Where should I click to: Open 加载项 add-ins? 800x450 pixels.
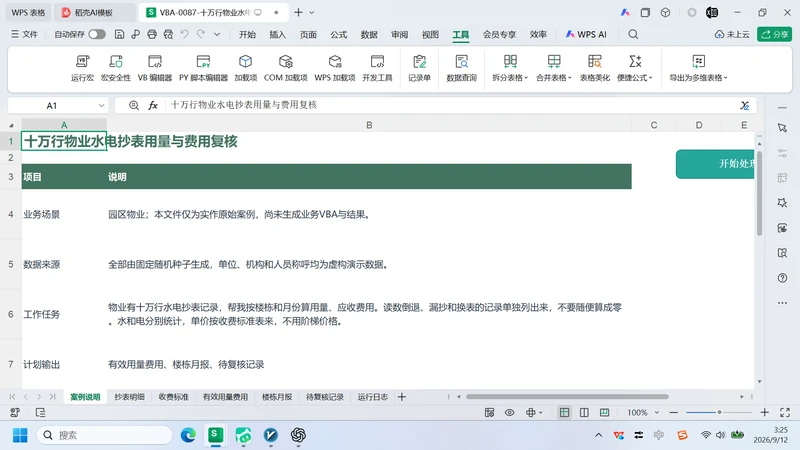(245, 68)
